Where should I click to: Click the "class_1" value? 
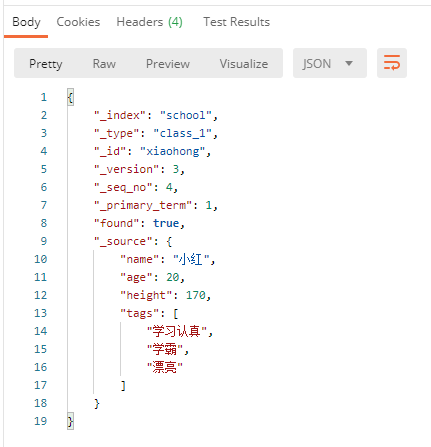pos(183,133)
